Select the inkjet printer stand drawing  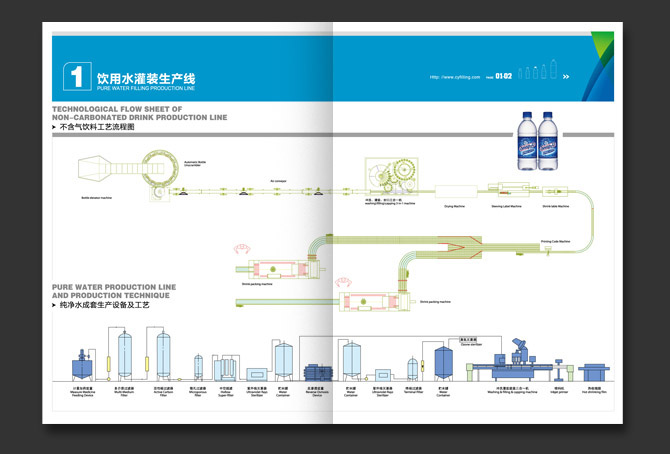click(x=558, y=370)
